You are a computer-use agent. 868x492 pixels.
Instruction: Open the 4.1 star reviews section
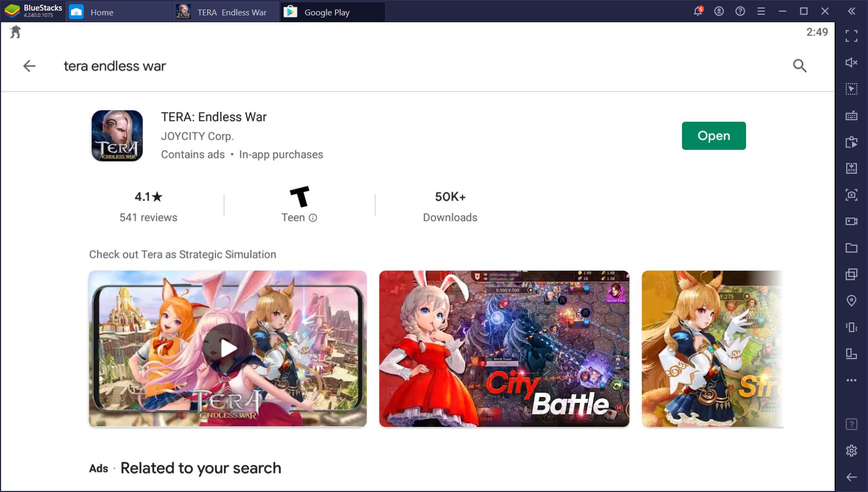pyautogui.click(x=148, y=207)
